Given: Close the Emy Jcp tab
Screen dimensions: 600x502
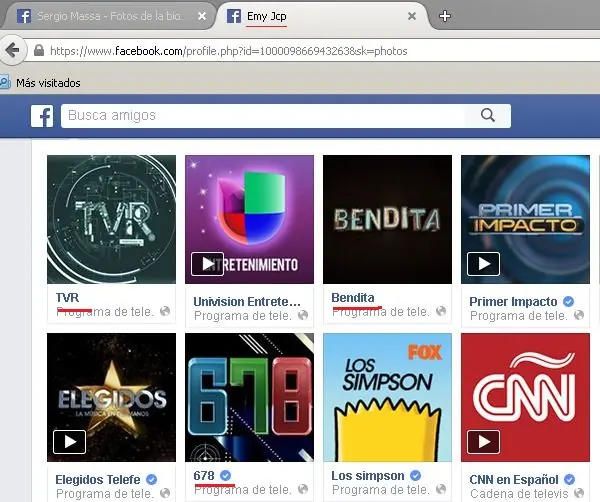Looking at the screenshot, I should pyautogui.click(x=412, y=16).
